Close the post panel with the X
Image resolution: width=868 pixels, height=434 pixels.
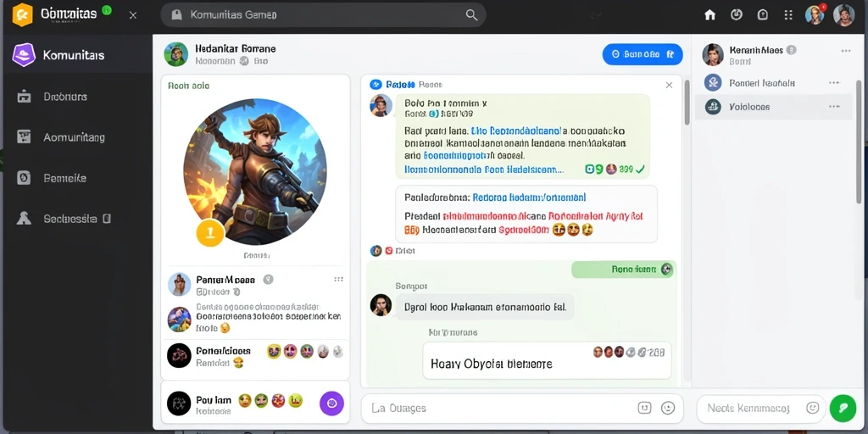coord(669,85)
